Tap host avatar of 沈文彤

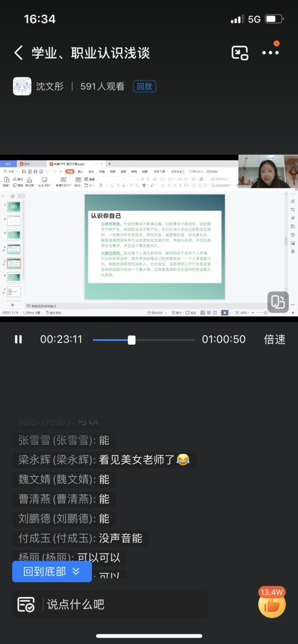tap(22, 86)
